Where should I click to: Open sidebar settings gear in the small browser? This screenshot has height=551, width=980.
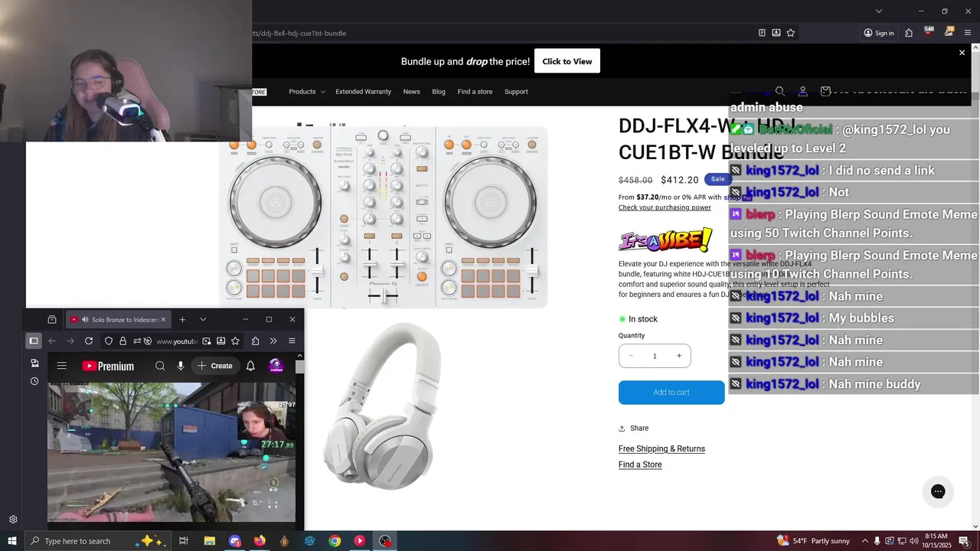click(x=13, y=520)
